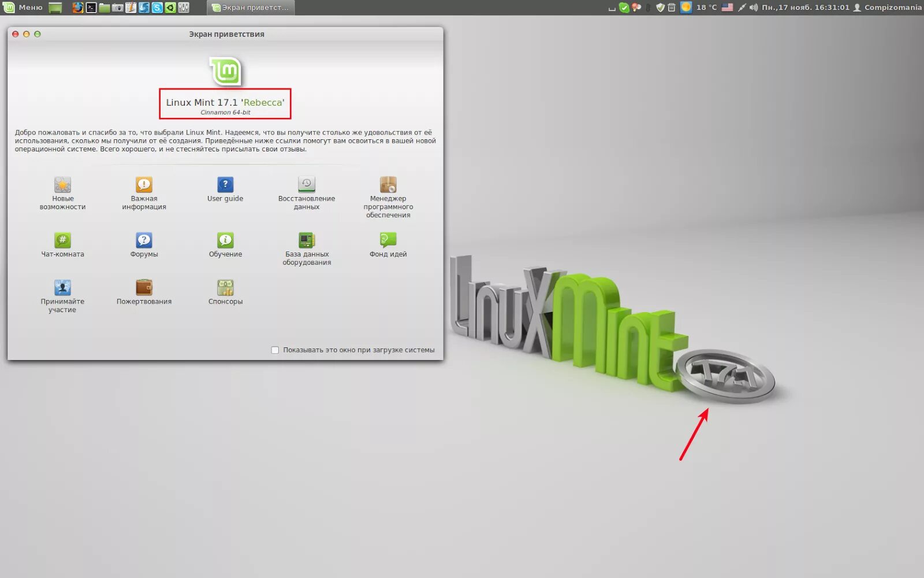
Task: Open the network connection tray icon
Action: (x=742, y=8)
